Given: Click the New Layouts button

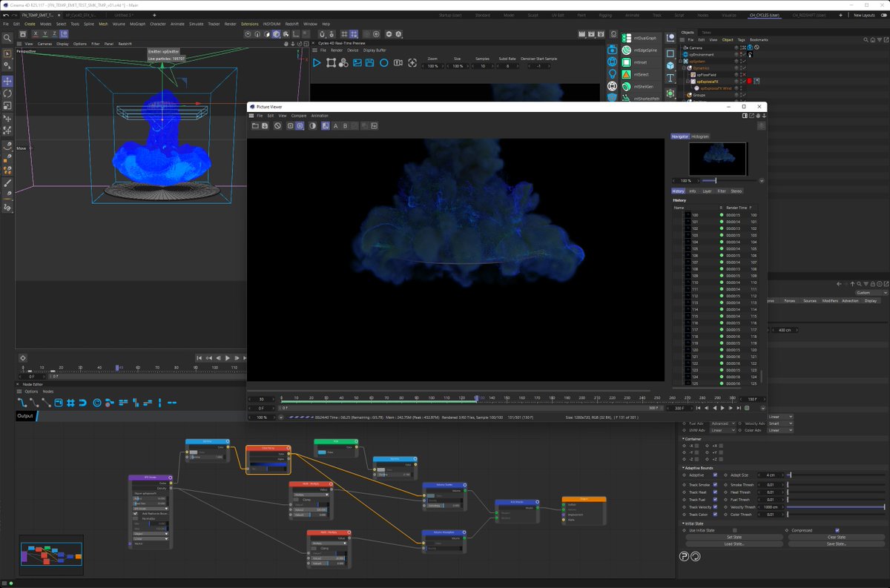Looking at the screenshot, I should coord(863,15).
